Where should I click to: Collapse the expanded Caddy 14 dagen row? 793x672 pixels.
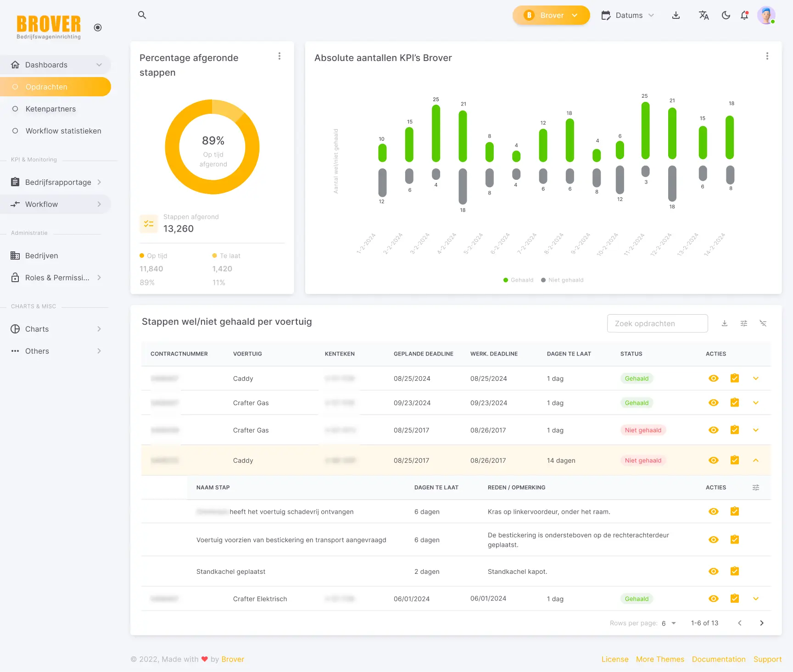756,460
